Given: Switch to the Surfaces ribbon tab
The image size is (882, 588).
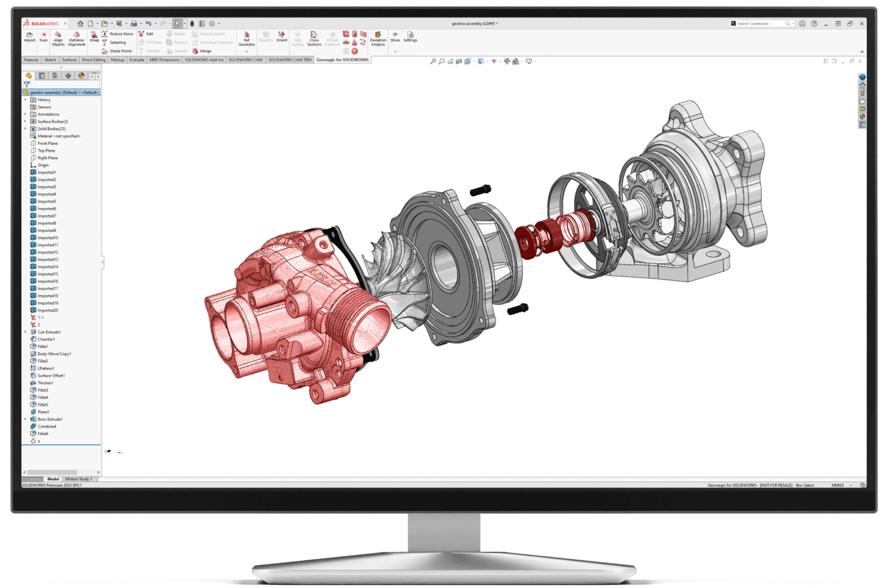Looking at the screenshot, I should (x=69, y=60).
